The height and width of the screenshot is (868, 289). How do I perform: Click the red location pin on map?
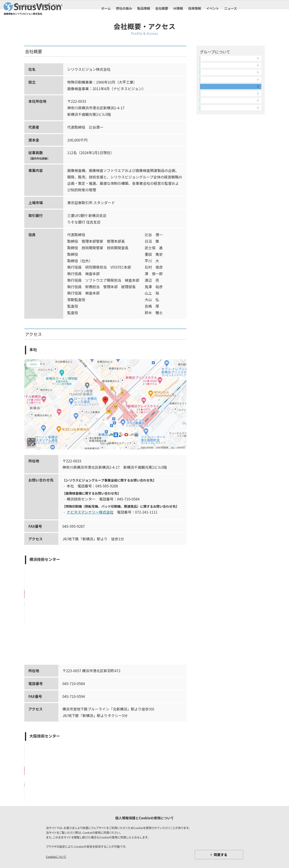[105, 400]
